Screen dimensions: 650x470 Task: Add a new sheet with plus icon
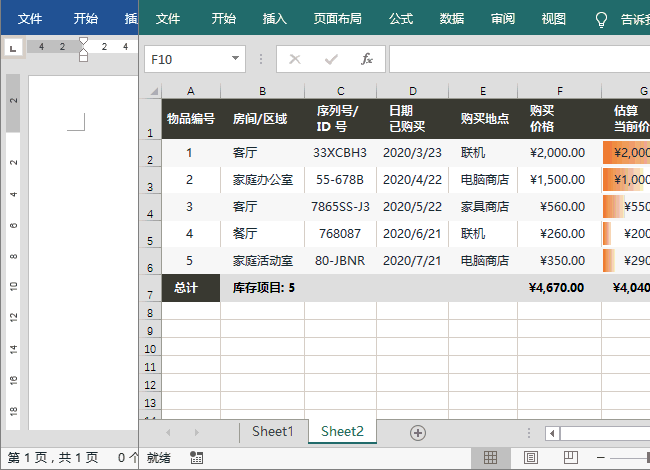point(418,432)
